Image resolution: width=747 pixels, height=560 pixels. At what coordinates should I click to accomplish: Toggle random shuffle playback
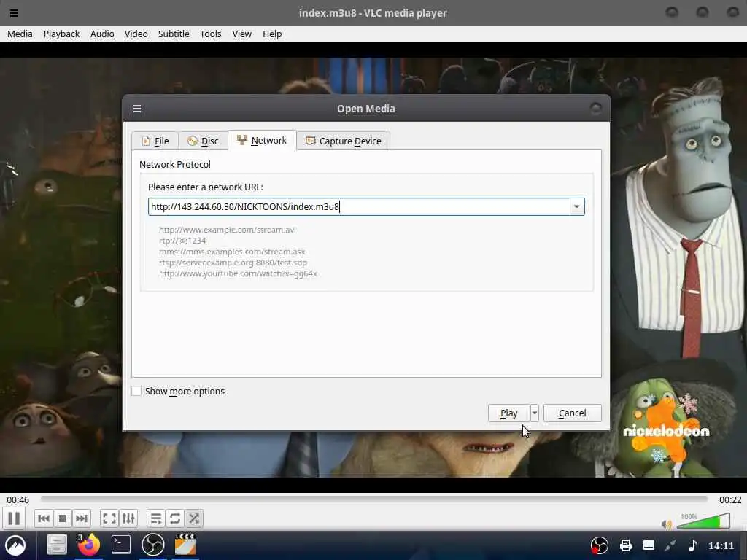coord(194,518)
